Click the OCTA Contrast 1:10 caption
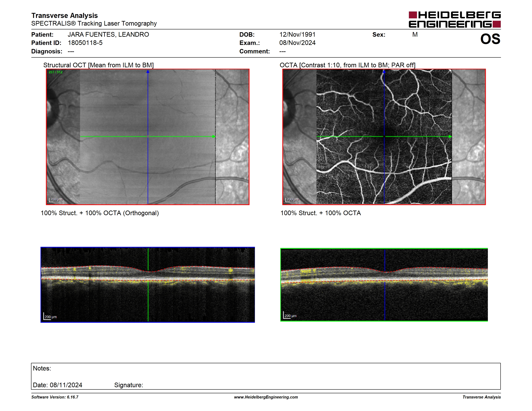The width and height of the screenshot is (532, 411). pyautogui.click(x=347, y=65)
